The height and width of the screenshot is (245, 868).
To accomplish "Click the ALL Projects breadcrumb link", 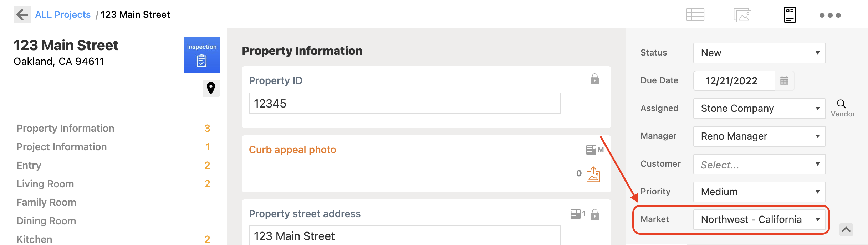I will (63, 14).
